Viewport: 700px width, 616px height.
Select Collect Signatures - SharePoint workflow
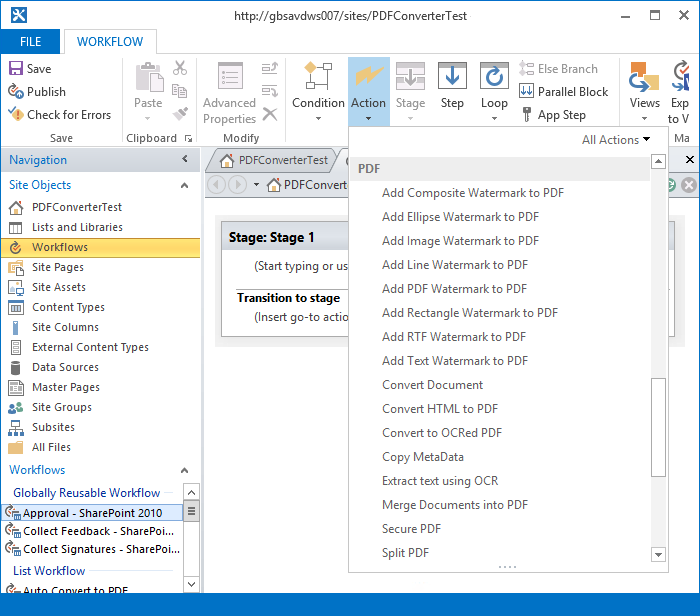coord(92,549)
